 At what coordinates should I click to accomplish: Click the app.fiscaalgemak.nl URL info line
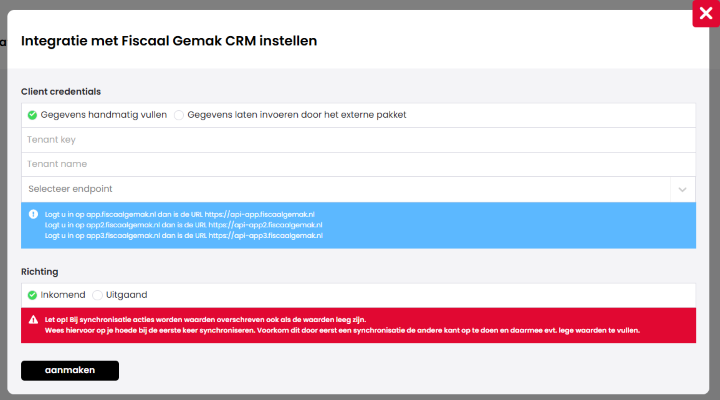[180, 214]
